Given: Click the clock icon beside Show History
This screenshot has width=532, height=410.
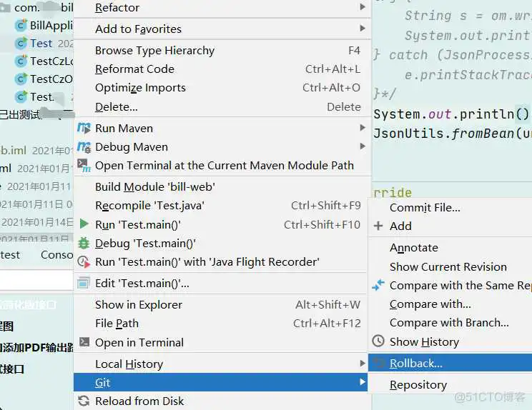Looking at the screenshot, I should pos(378,342).
